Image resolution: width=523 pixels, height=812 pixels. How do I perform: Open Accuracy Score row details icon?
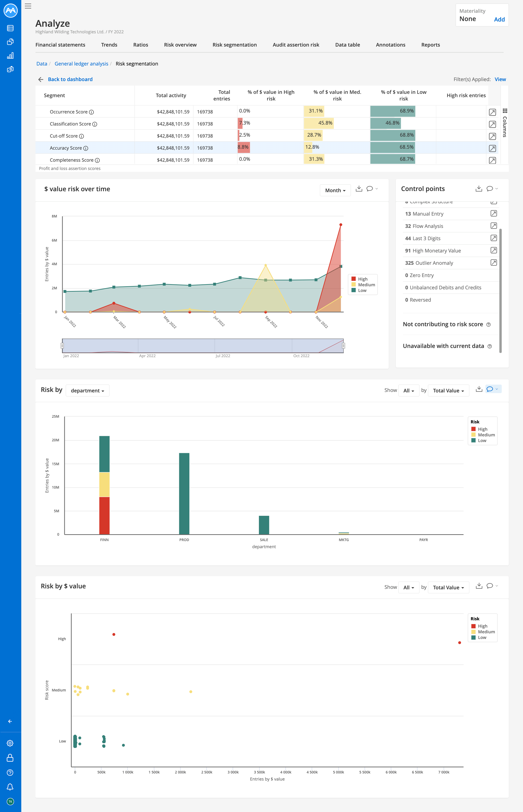492,148
